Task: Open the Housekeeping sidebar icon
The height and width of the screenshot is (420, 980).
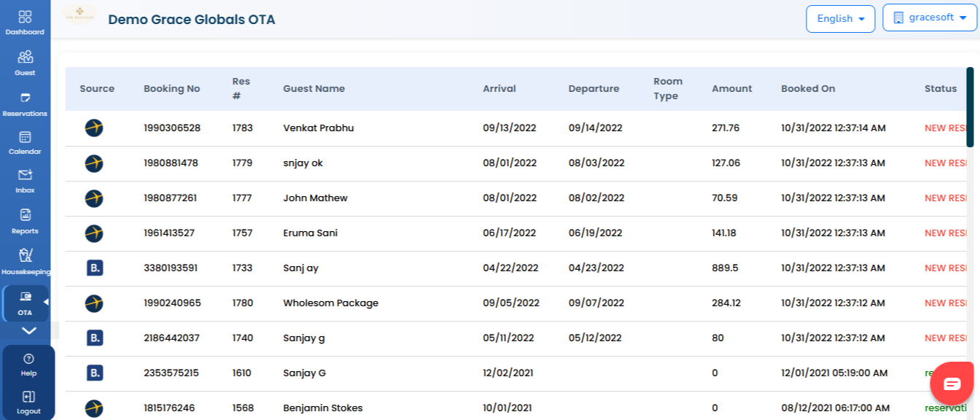Action: pyautogui.click(x=25, y=254)
